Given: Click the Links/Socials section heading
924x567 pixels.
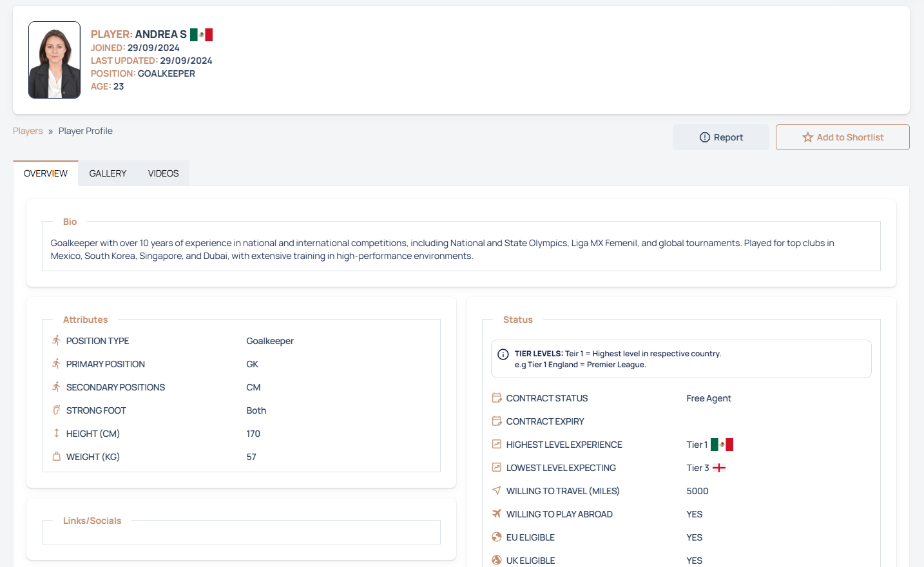Looking at the screenshot, I should pos(92,521).
